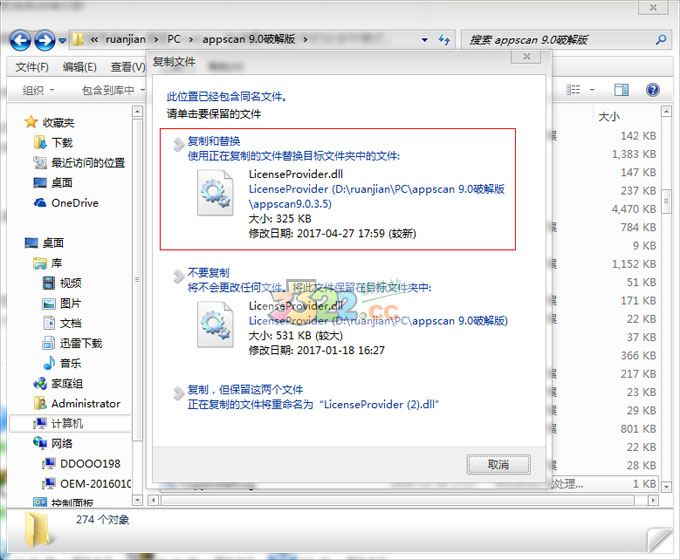Select OEM-201601 network computer
The image size is (680, 560).
pyautogui.click(x=95, y=484)
